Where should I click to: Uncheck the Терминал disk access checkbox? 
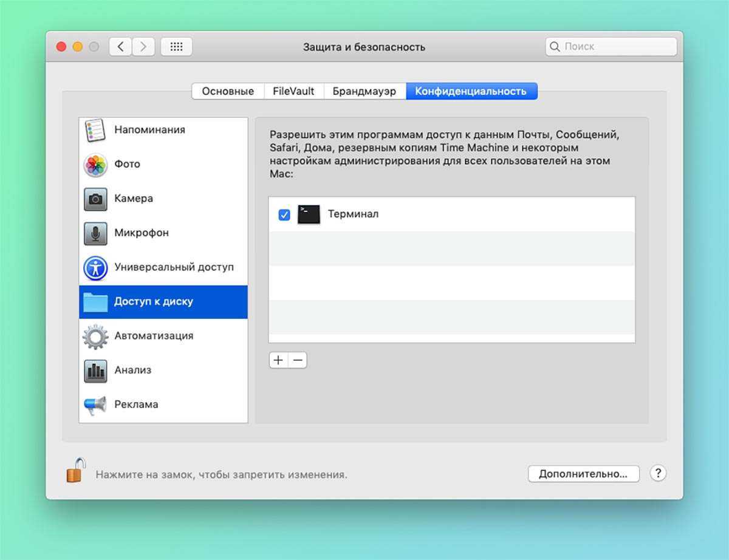point(284,214)
